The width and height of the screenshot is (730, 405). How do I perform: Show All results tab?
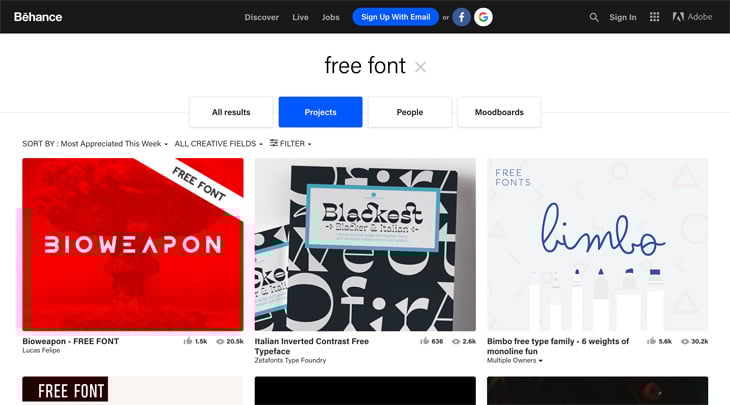[231, 112]
